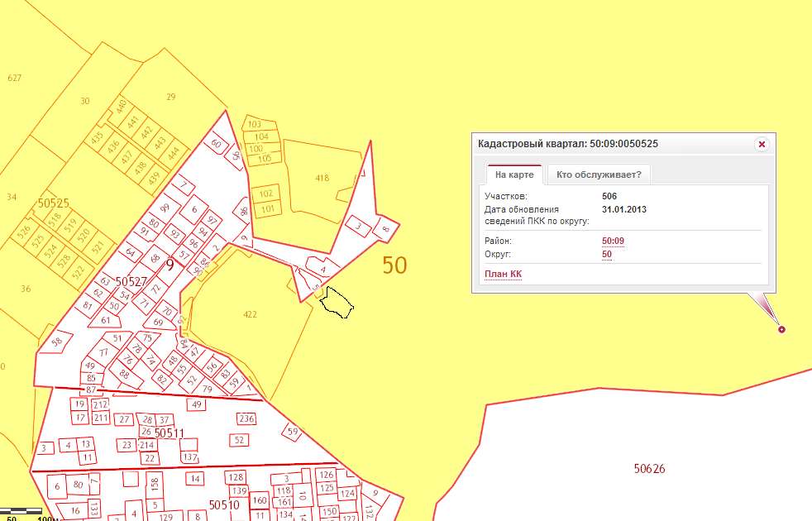Open the "Кто обслуживает?" tab

[x=599, y=174]
